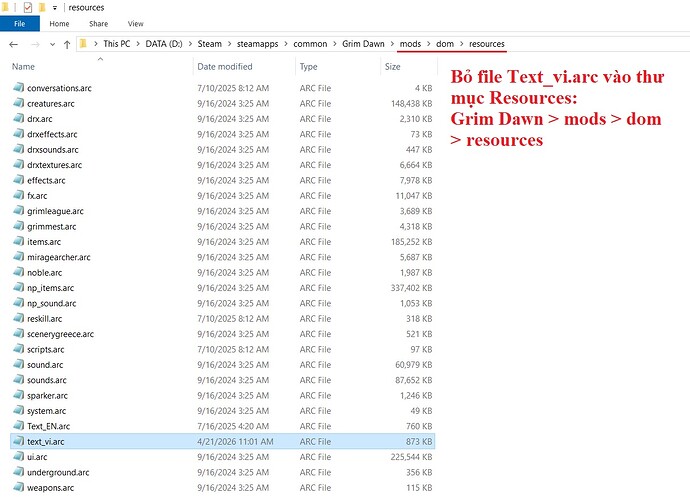Select the text_vi.arc file icon

[18, 441]
